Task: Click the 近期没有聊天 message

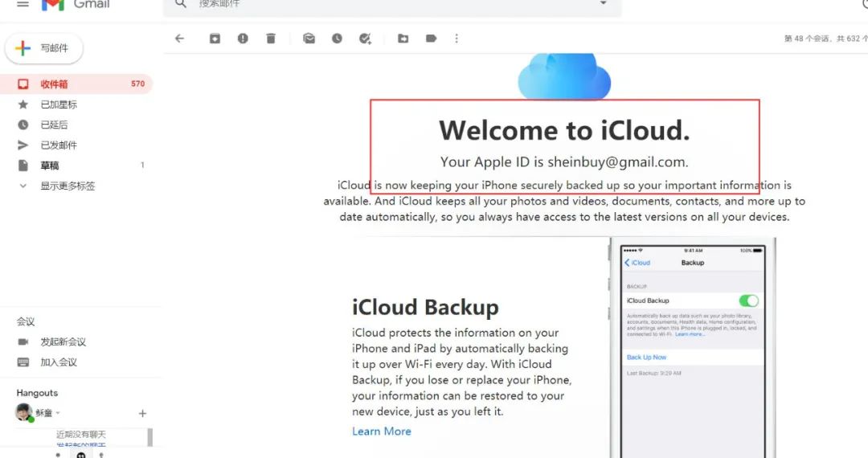Action: (x=81, y=434)
